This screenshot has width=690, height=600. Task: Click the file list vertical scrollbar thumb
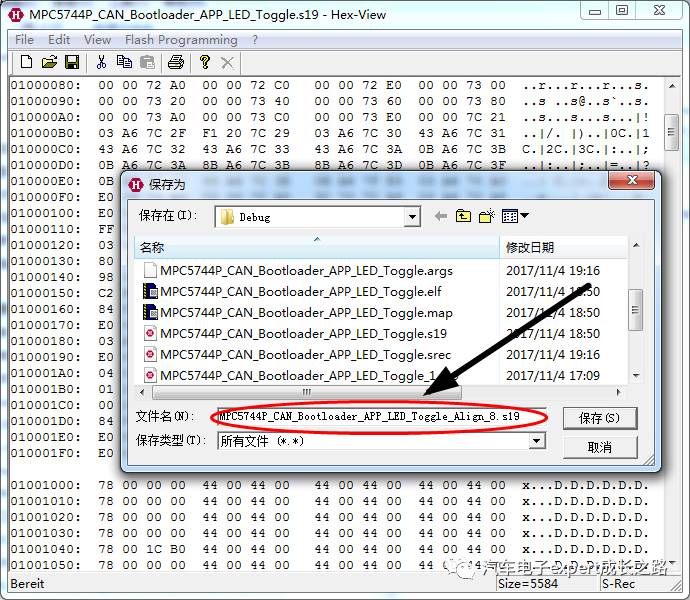pos(635,310)
